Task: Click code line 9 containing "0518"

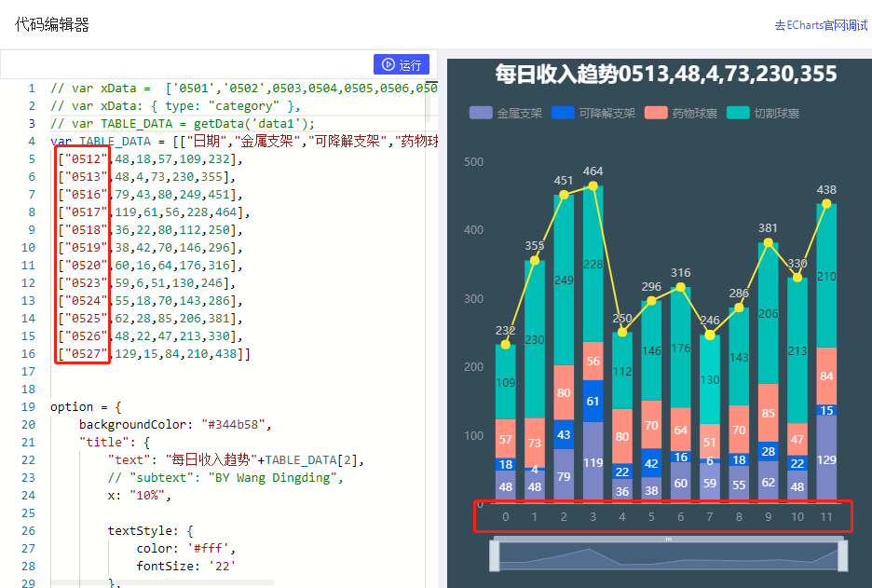Action: [x=150, y=230]
